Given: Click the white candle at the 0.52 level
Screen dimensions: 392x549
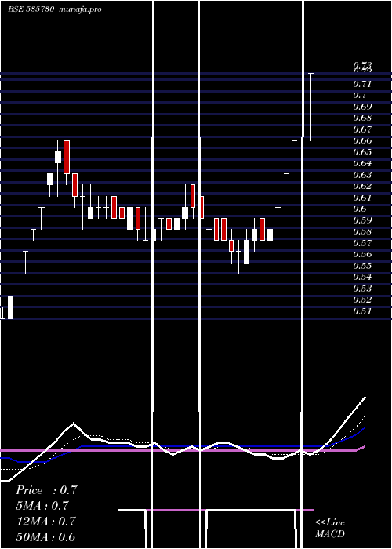Looking at the screenshot, I should (x=10, y=307).
